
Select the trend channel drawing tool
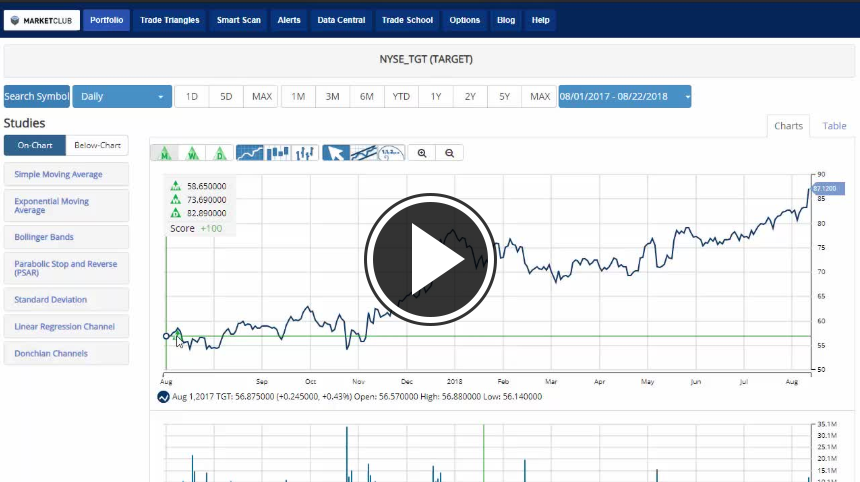[364, 153]
